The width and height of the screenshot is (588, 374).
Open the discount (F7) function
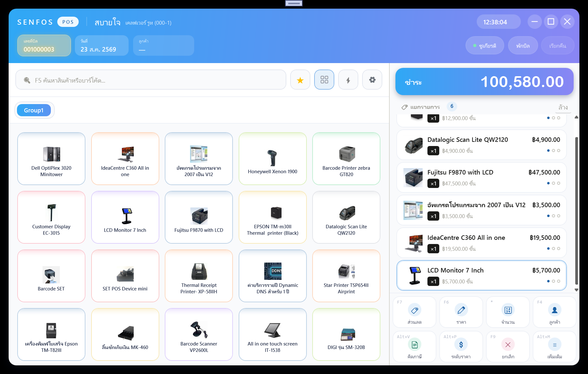[x=414, y=312]
